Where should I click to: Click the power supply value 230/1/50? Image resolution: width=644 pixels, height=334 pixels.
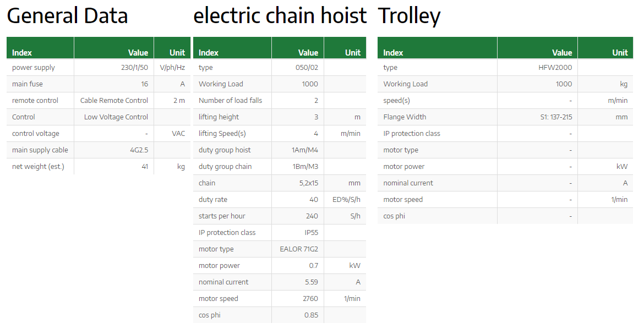click(x=134, y=67)
